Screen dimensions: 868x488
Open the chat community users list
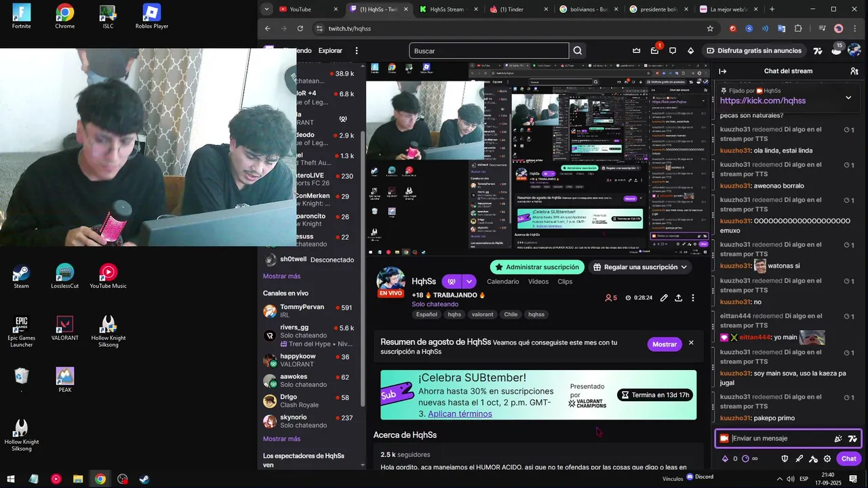click(854, 71)
